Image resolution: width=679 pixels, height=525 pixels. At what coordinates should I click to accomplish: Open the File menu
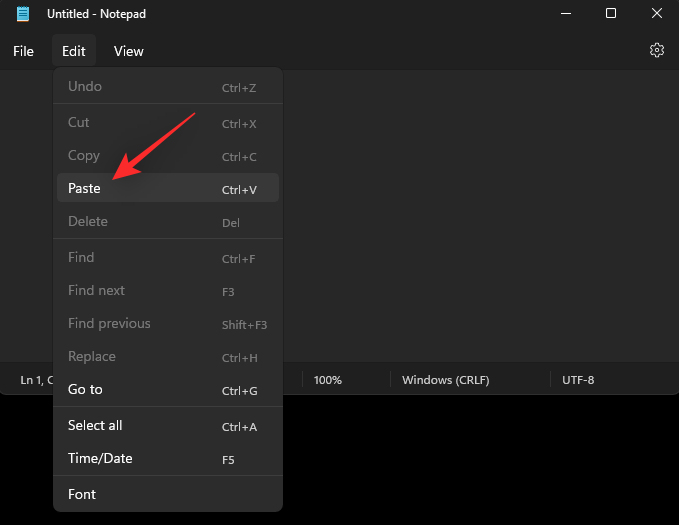[23, 51]
